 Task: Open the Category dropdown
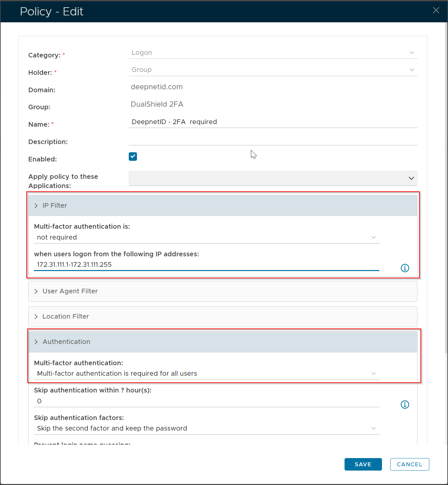pos(273,53)
